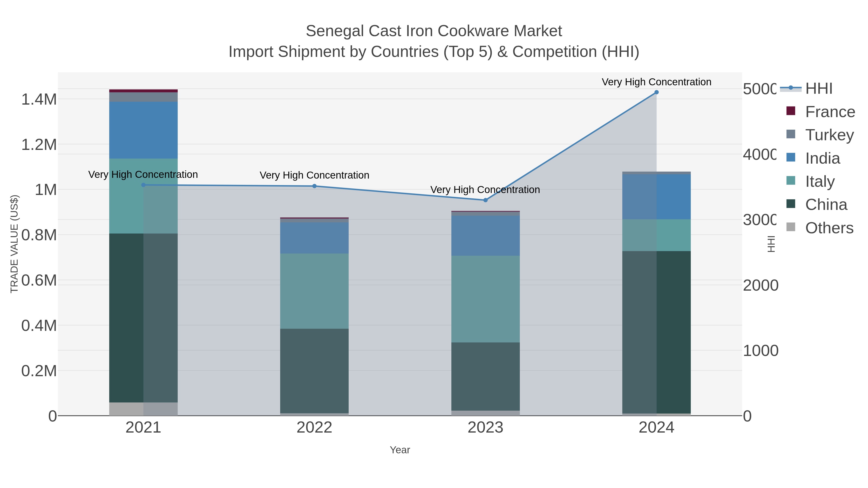Click the rotated 'HHI' right axis title

[x=771, y=244]
